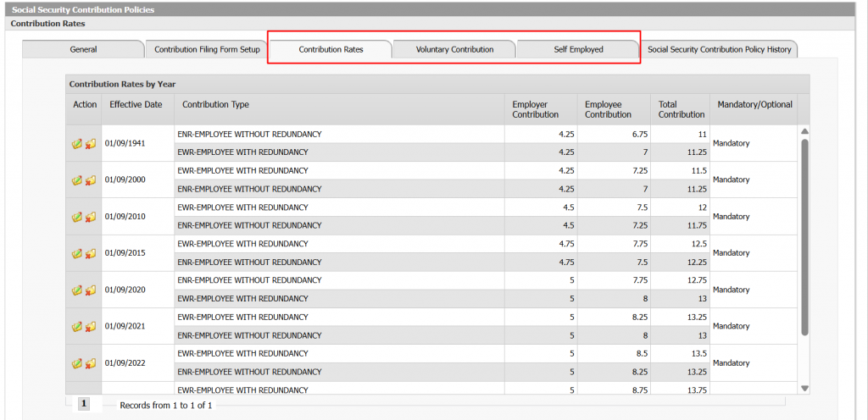Go to page 1 in pagination
The width and height of the screenshot is (868, 420).
coord(84,404)
